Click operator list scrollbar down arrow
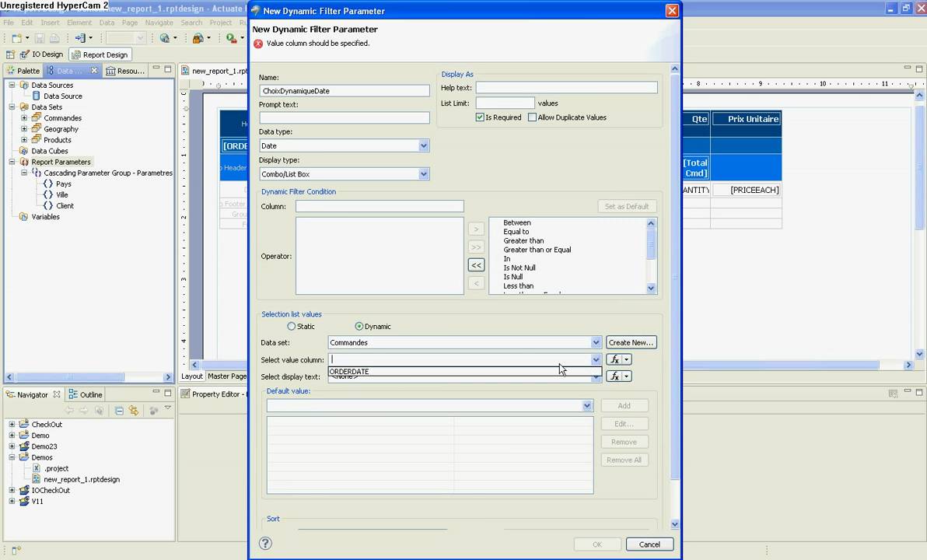927x560 pixels. click(x=651, y=288)
